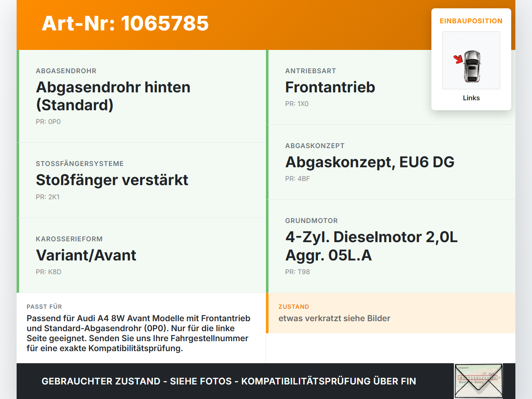Click the 'GEBRAUCHTER ZUSTAND - SIEHE FOTOS' footer text
Image resolution: width=532 pixels, height=399 pixels.
point(229,381)
